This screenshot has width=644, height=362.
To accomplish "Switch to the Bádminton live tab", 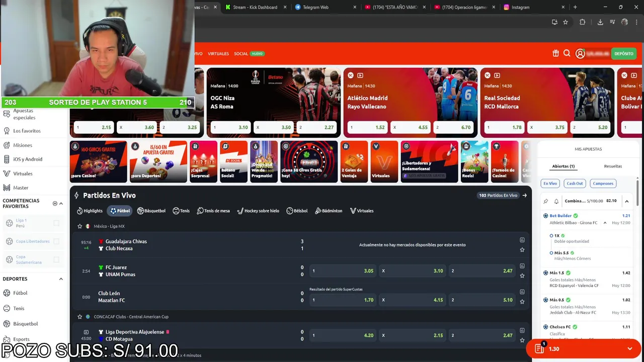I will tap(329, 211).
